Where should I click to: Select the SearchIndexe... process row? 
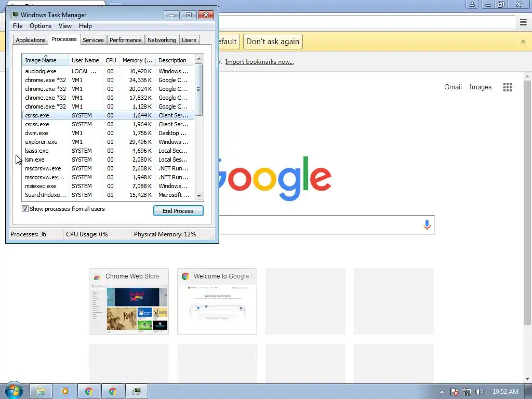click(x=108, y=195)
